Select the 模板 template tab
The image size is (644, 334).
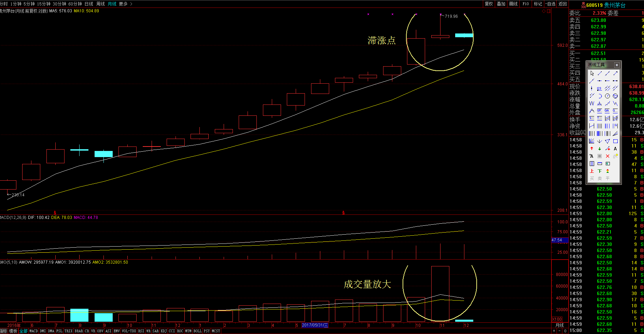(13, 331)
